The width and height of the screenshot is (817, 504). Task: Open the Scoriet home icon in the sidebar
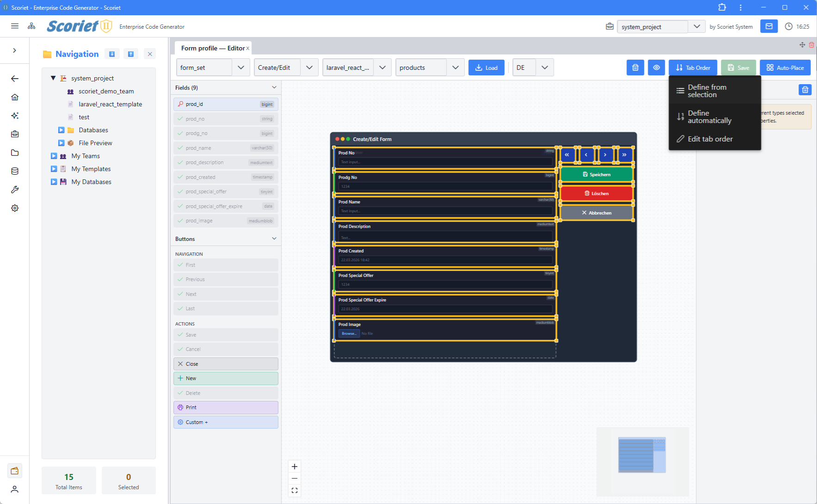(15, 97)
